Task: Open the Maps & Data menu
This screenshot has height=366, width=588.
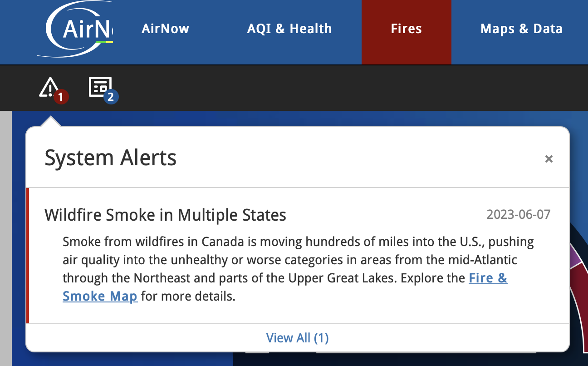Action: (521, 29)
